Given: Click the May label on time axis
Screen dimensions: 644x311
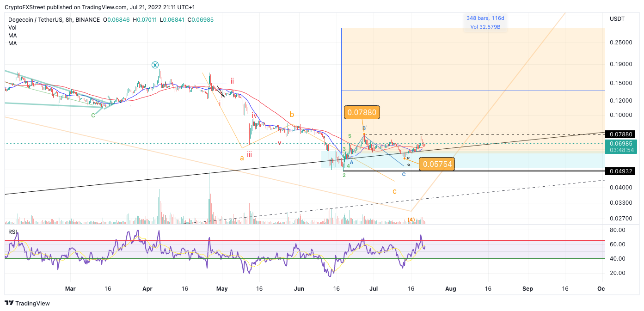Looking at the screenshot, I should click(x=222, y=289).
